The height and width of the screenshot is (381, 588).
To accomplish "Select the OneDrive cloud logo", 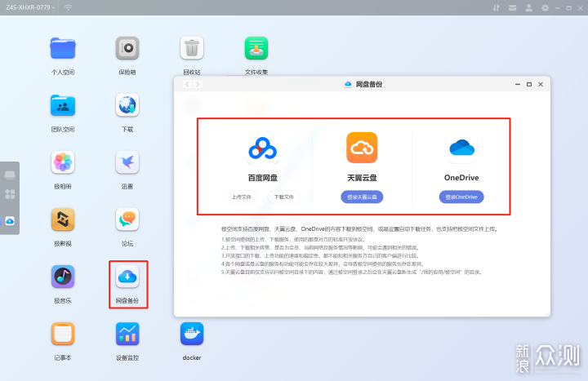I will point(461,148).
